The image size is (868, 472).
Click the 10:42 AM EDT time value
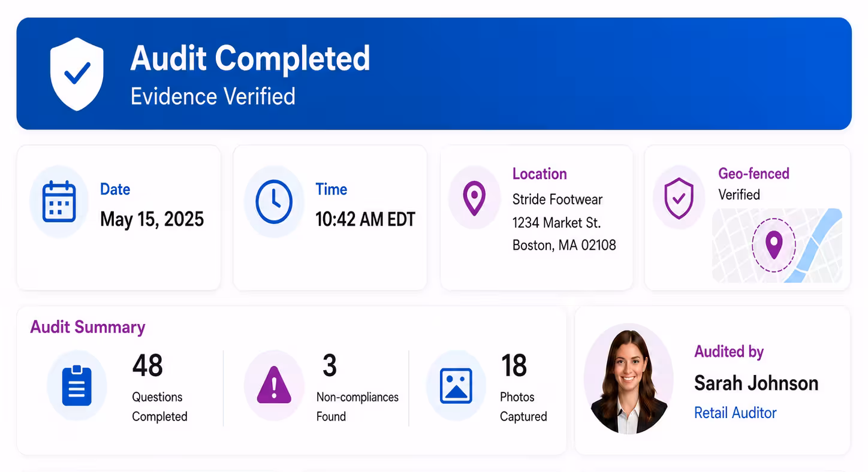[x=366, y=219]
